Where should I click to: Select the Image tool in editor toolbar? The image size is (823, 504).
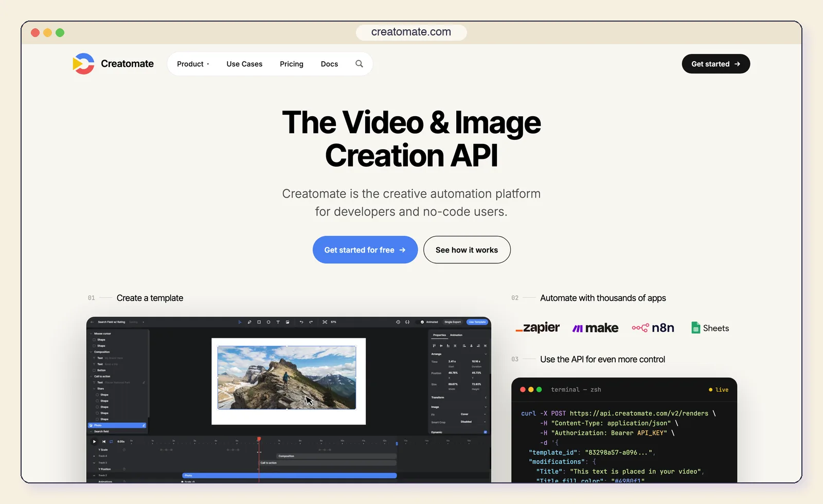[x=288, y=322]
